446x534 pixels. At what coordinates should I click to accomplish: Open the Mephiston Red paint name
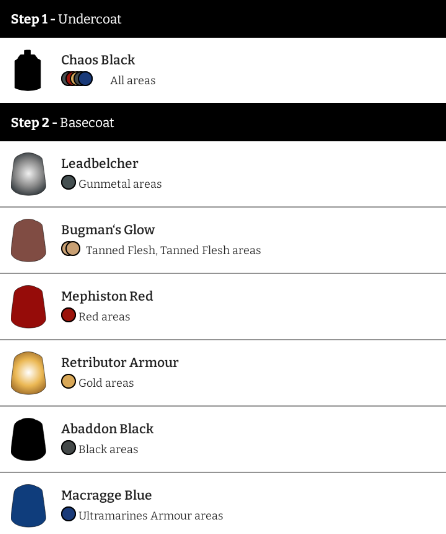(x=107, y=296)
